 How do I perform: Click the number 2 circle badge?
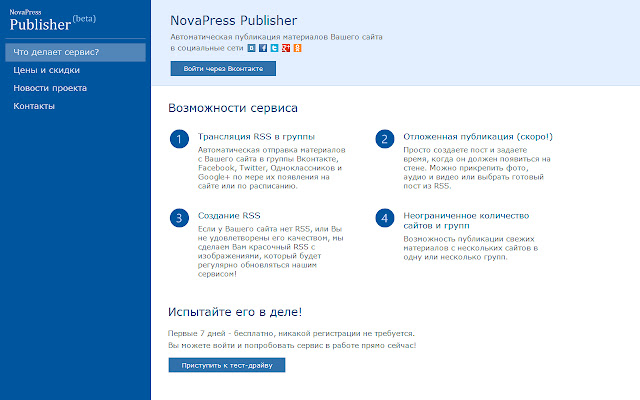tap(384, 139)
